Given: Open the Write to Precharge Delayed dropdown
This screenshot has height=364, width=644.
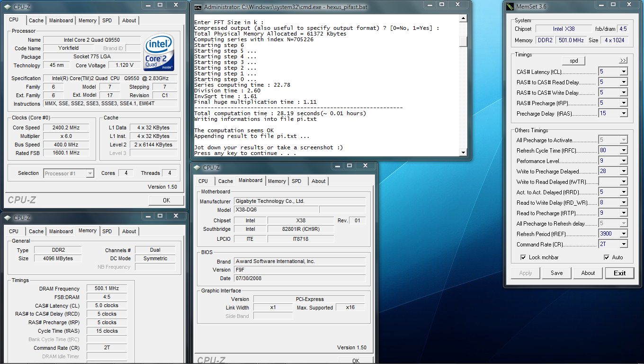Looking at the screenshot, I should (x=623, y=171).
